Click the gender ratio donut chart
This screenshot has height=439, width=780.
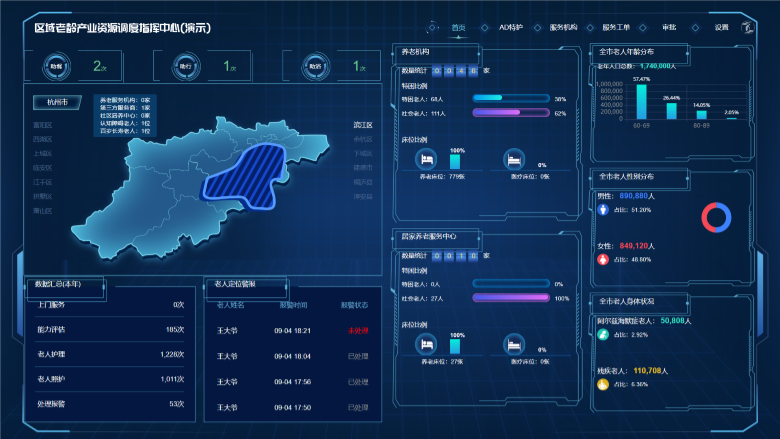(x=716, y=217)
